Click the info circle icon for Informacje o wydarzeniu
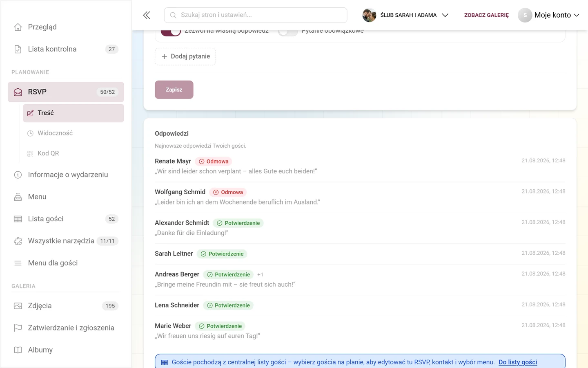The width and height of the screenshot is (588, 368). 18,175
